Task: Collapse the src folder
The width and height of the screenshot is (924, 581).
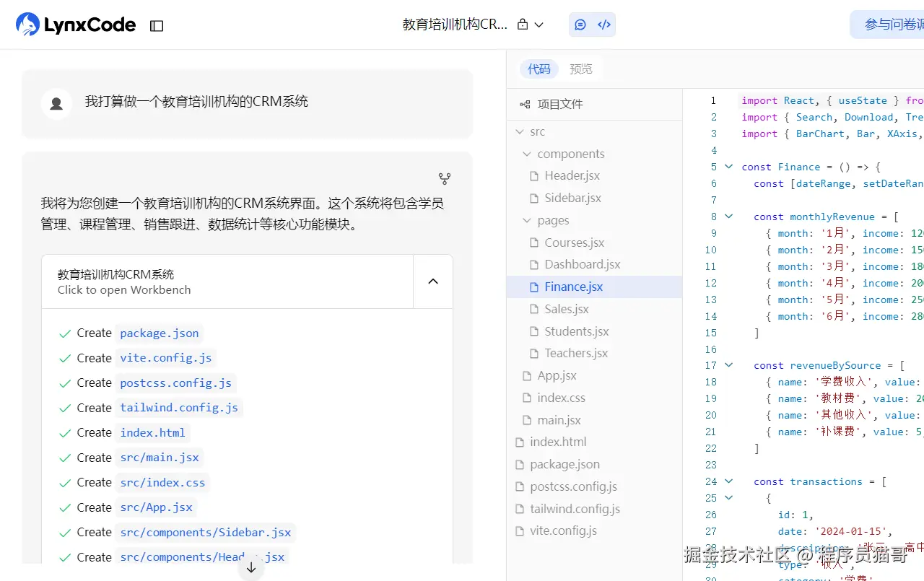Action: click(520, 132)
